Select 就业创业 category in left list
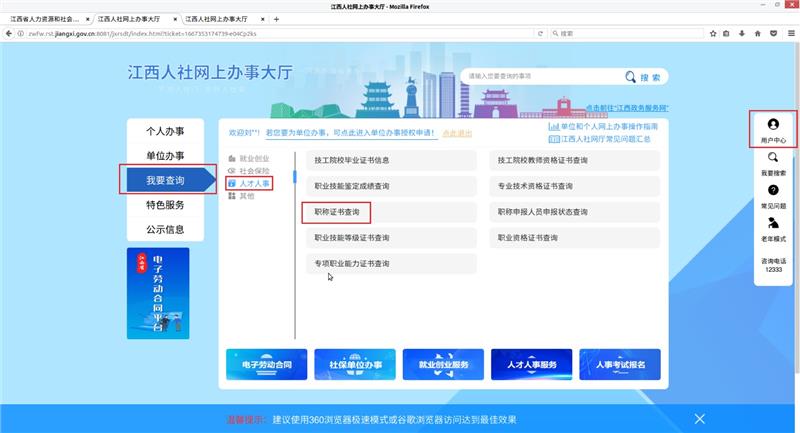The width and height of the screenshot is (800, 433). tap(253, 158)
